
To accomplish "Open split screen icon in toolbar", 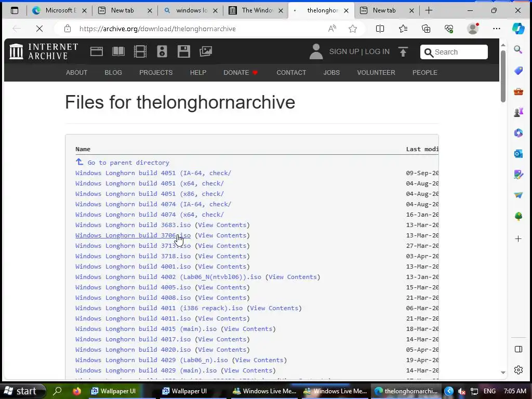I will [x=380, y=29].
